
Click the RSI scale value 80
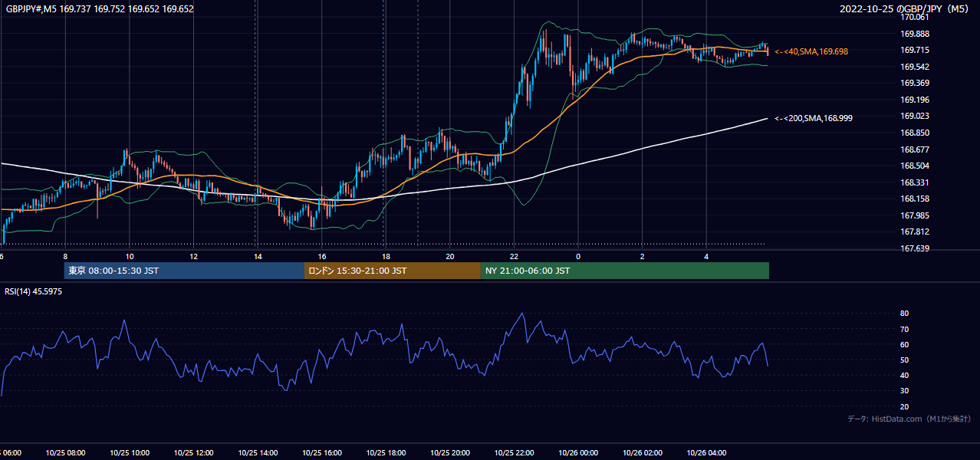click(904, 314)
